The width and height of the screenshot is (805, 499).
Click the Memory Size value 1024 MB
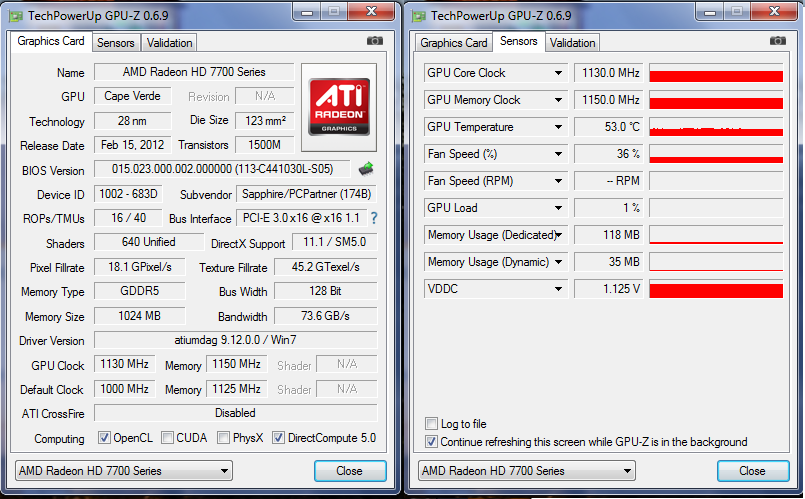click(140, 316)
